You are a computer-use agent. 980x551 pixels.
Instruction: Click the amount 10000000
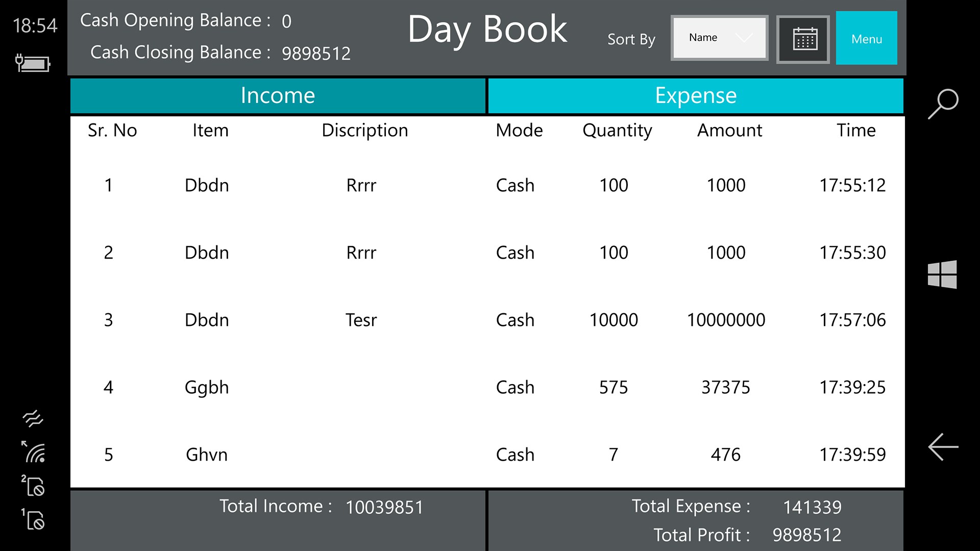pyautogui.click(x=726, y=320)
